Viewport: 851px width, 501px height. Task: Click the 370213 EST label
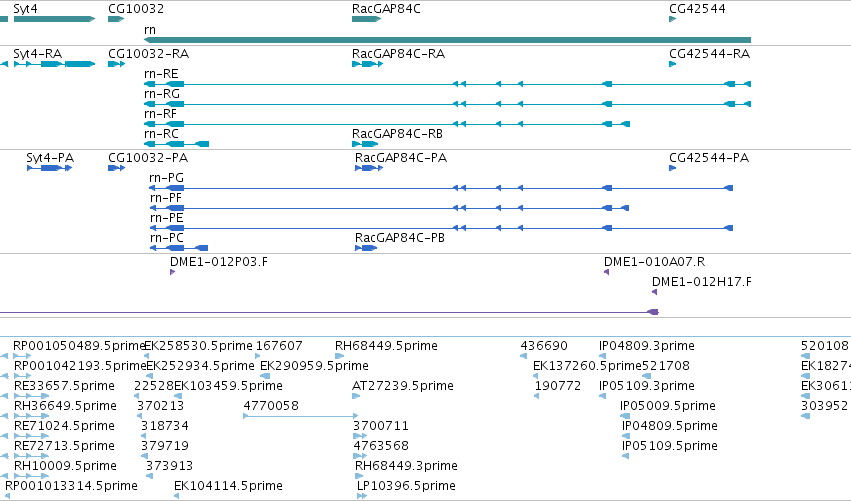click(x=160, y=407)
